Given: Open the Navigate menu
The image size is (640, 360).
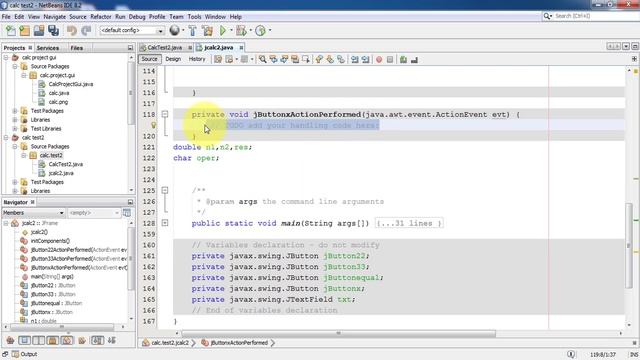Looking at the screenshot, I should click(x=55, y=17).
